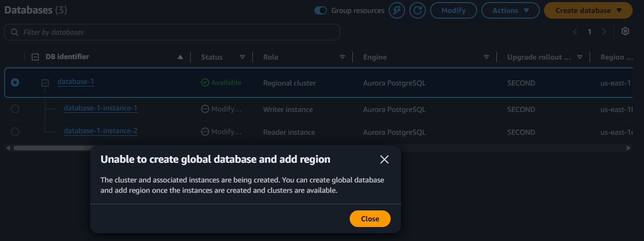Click Modifying status icon for instance-2

[x=205, y=132]
